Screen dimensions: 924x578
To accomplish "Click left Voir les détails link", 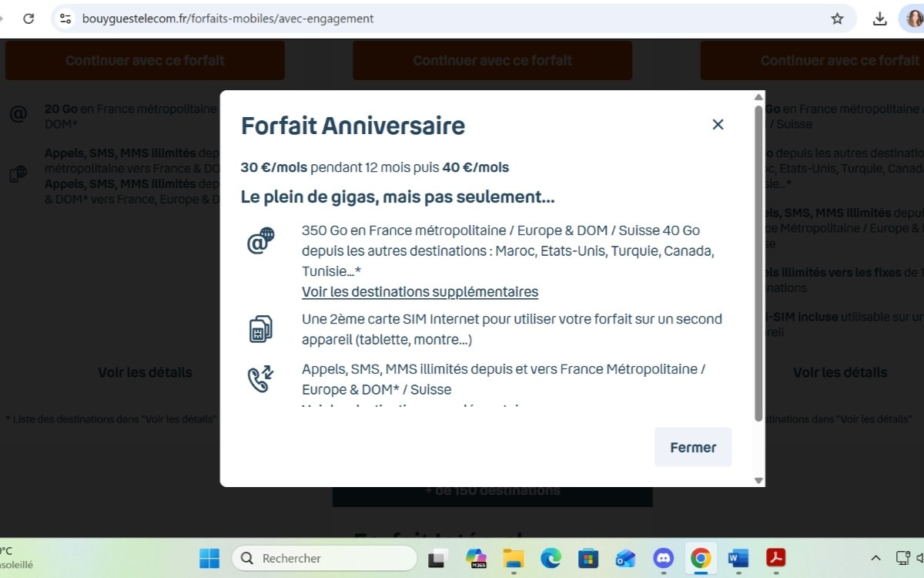I will click(x=145, y=372).
